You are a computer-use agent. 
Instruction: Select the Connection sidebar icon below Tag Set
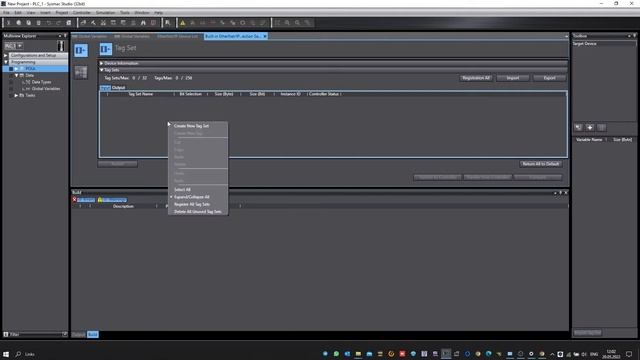click(x=81, y=72)
